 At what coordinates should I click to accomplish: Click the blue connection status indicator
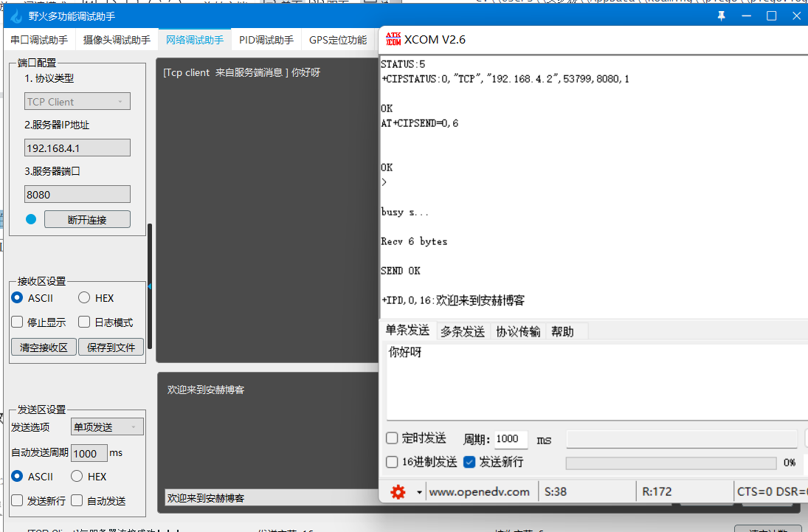pyautogui.click(x=30, y=219)
